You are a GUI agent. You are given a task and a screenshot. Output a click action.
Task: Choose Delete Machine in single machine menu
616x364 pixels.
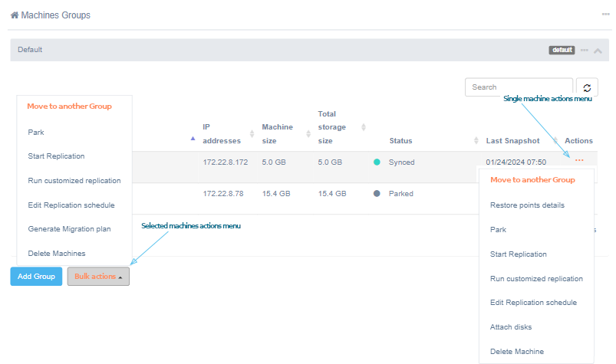click(516, 352)
